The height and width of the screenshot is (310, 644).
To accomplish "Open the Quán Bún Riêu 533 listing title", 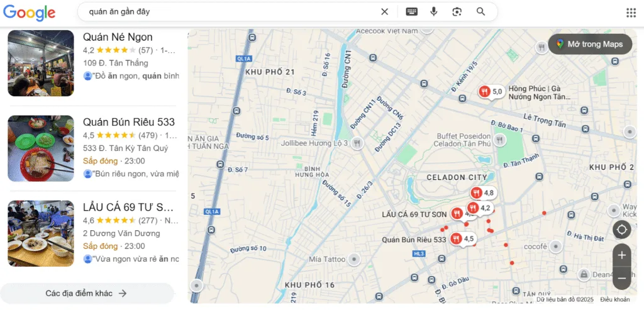I will pyautogui.click(x=129, y=122).
